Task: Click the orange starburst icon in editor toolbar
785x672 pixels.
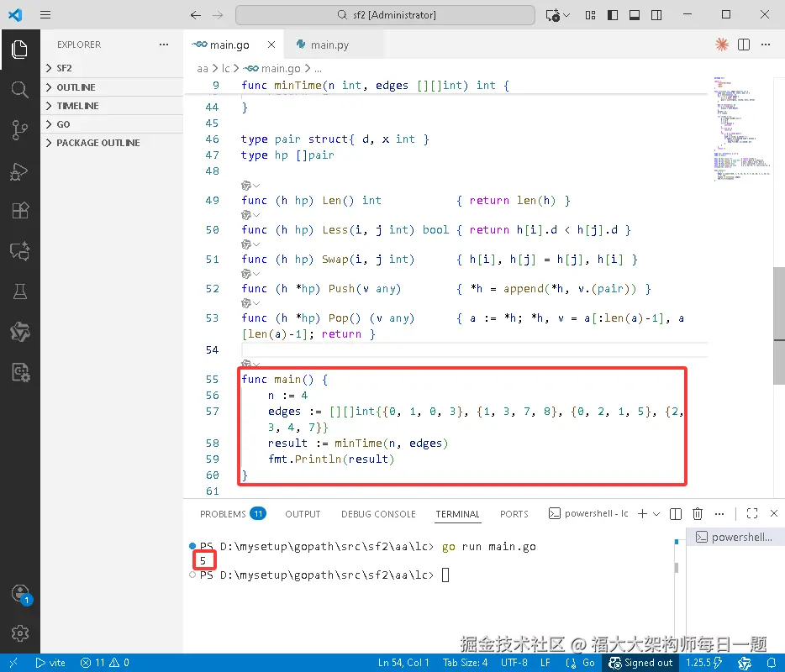Action: click(x=722, y=45)
